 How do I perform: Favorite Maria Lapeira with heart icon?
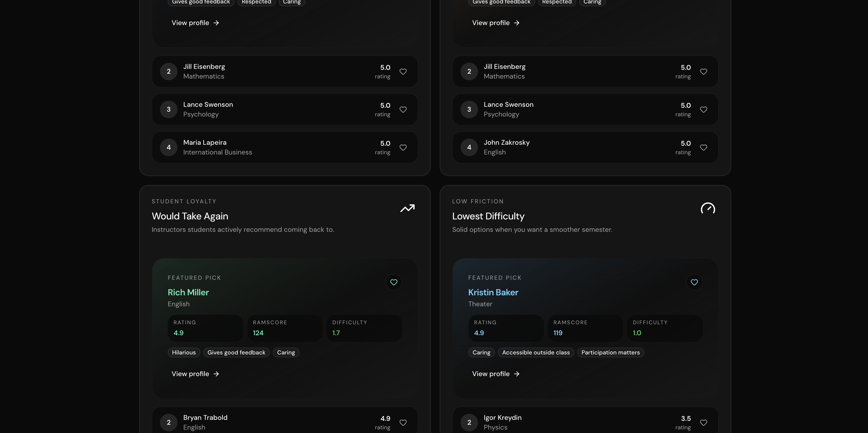pyautogui.click(x=403, y=147)
